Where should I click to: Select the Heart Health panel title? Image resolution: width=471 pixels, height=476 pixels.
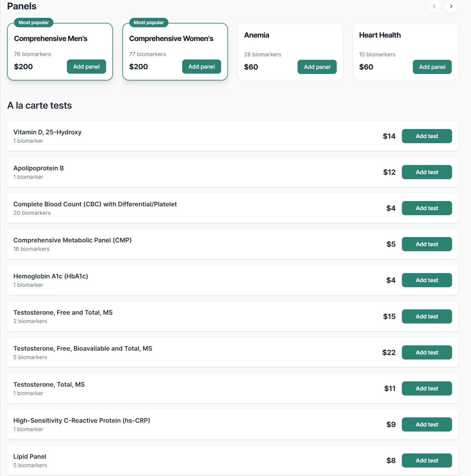(x=380, y=35)
